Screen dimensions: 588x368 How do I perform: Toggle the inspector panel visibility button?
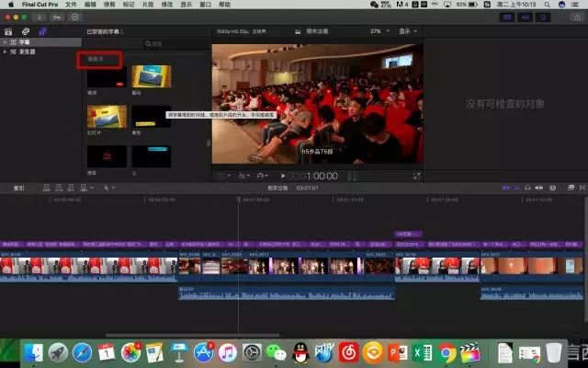pos(543,17)
